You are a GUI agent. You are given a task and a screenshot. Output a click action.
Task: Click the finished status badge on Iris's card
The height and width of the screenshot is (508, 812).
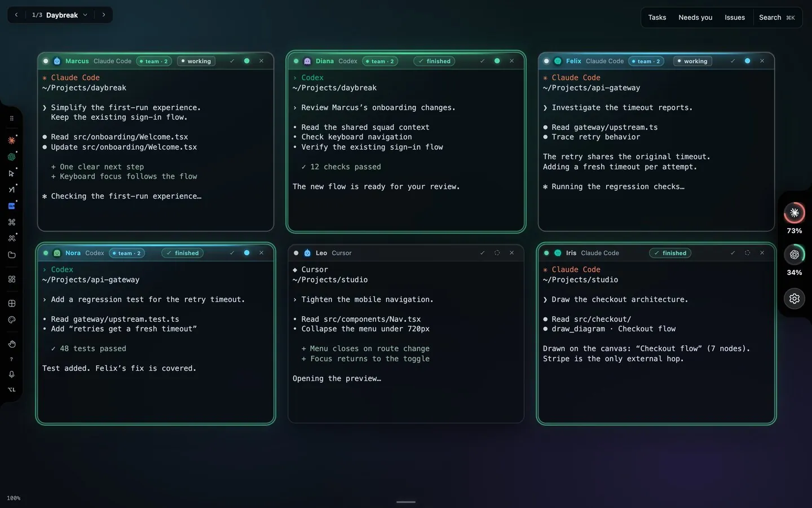(670, 253)
